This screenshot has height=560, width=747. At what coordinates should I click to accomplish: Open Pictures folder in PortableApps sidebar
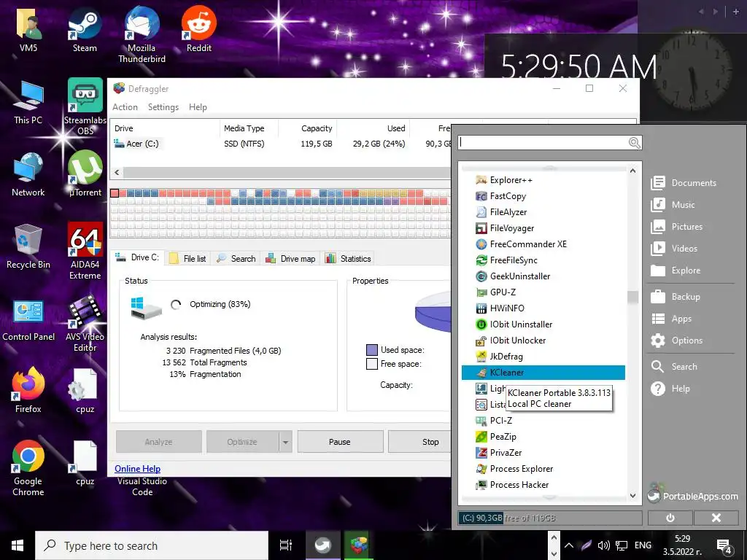click(676, 227)
